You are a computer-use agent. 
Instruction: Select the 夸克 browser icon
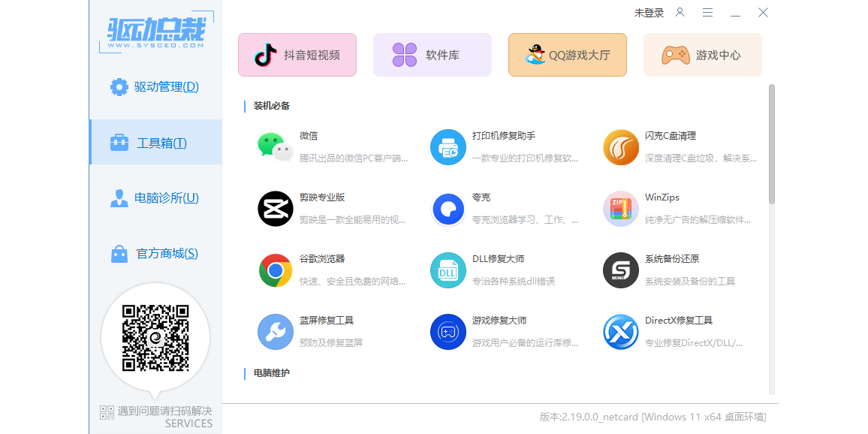(448, 209)
